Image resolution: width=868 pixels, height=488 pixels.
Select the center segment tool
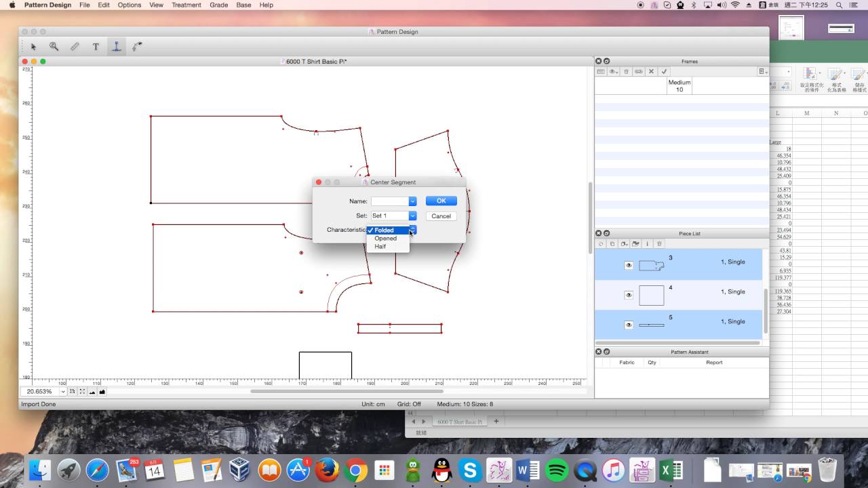[117, 47]
